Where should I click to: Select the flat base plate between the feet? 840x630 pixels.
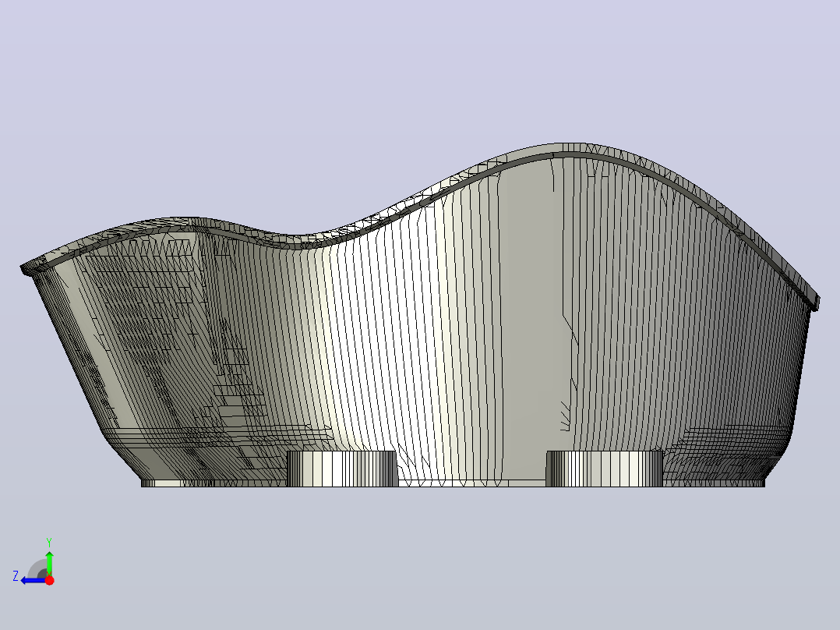tap(472, 483)
